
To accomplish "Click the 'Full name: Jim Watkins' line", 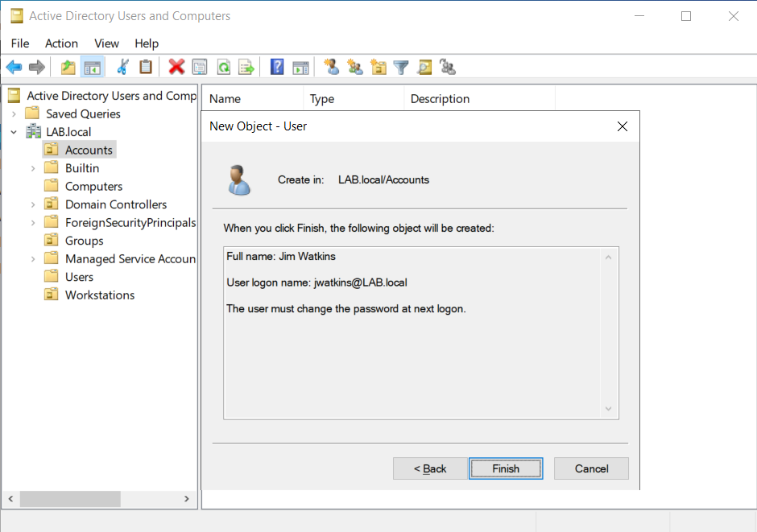I will coord(281,256).
